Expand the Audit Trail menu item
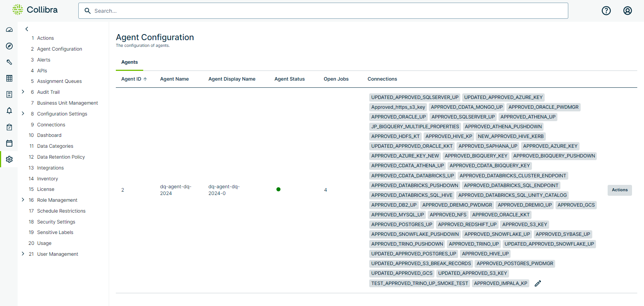The width and height of the screenshot is (644, 306). coord(23,92)
